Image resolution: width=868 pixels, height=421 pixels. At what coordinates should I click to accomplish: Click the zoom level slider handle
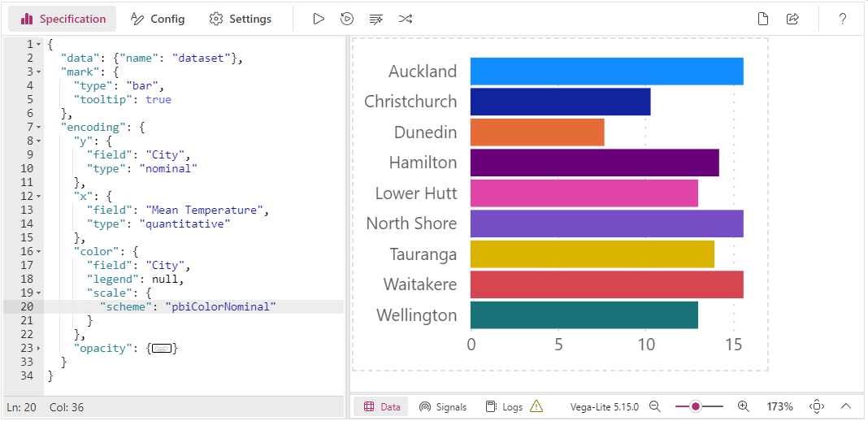(695, 406)
